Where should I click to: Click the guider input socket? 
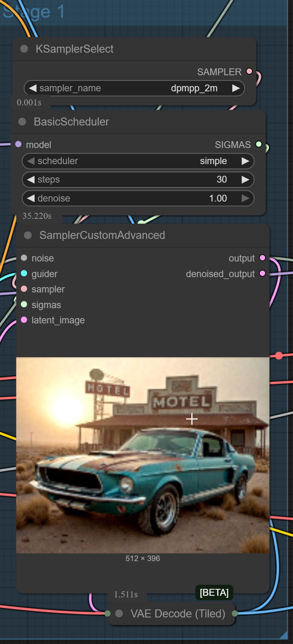(x=24, y=274)
